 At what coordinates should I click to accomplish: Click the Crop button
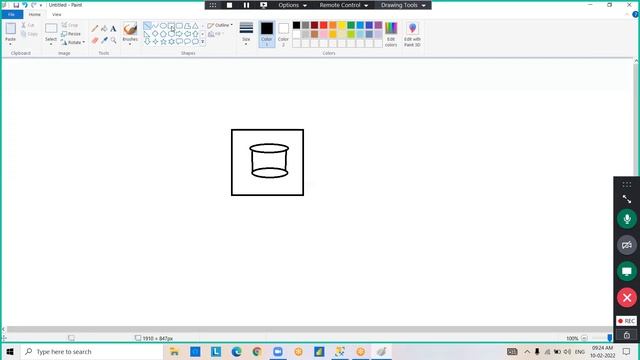pos(70,25)
